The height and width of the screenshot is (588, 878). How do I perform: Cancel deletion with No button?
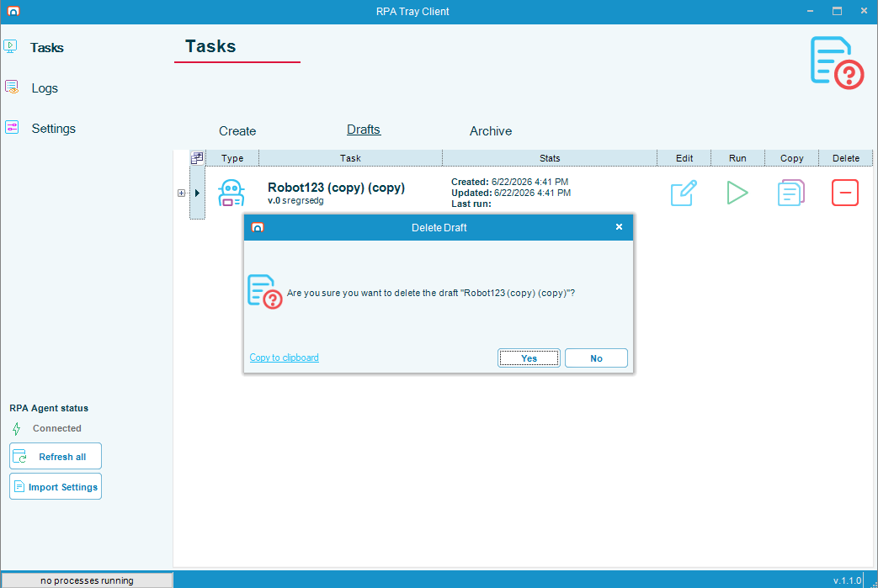coord(596,358)
